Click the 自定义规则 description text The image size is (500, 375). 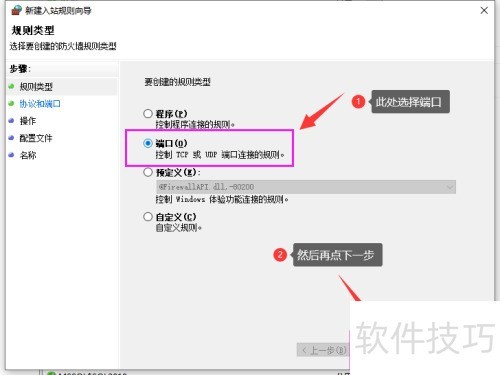(179, 228)
